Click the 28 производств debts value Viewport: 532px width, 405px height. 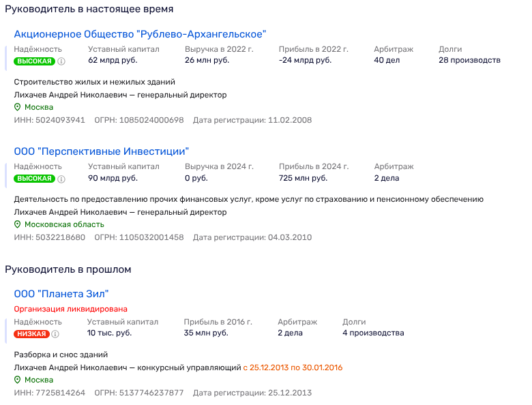pyautogui.click(x=469, y=60)
